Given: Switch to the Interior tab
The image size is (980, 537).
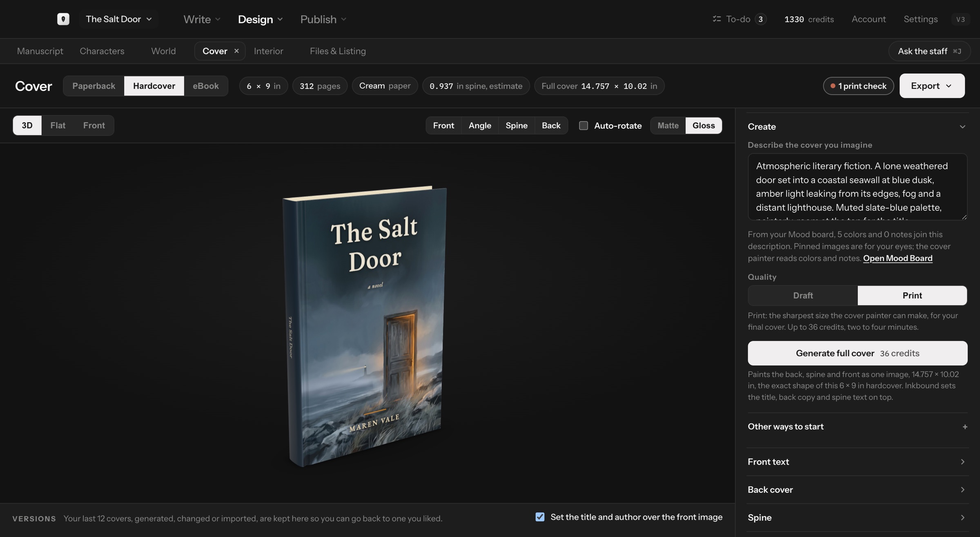Looking at the screenshot, I should click(268, 51).
